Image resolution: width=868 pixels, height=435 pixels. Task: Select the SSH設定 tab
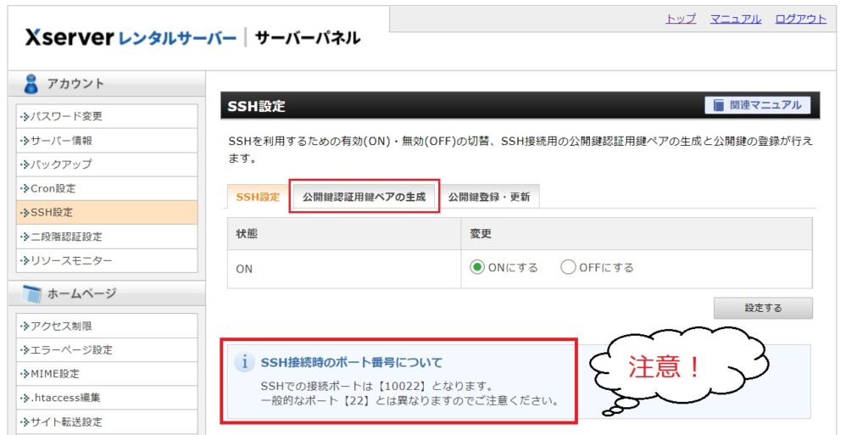click(x=258, y=197)
